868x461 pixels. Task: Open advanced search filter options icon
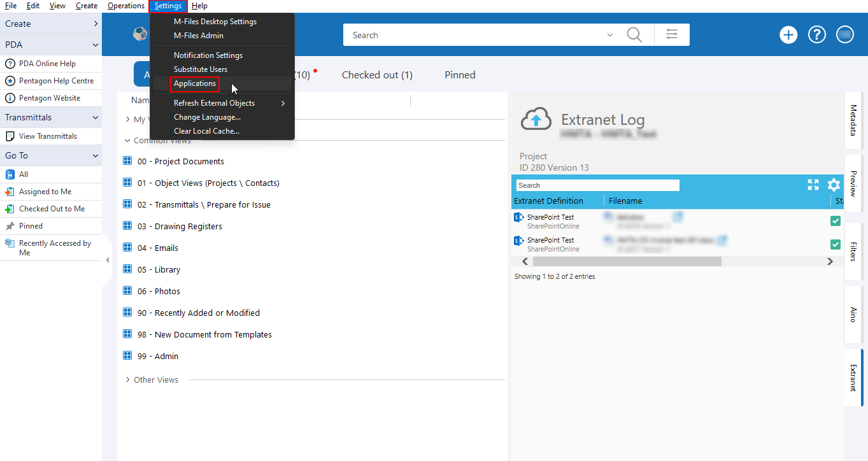(x=672, y=35)
